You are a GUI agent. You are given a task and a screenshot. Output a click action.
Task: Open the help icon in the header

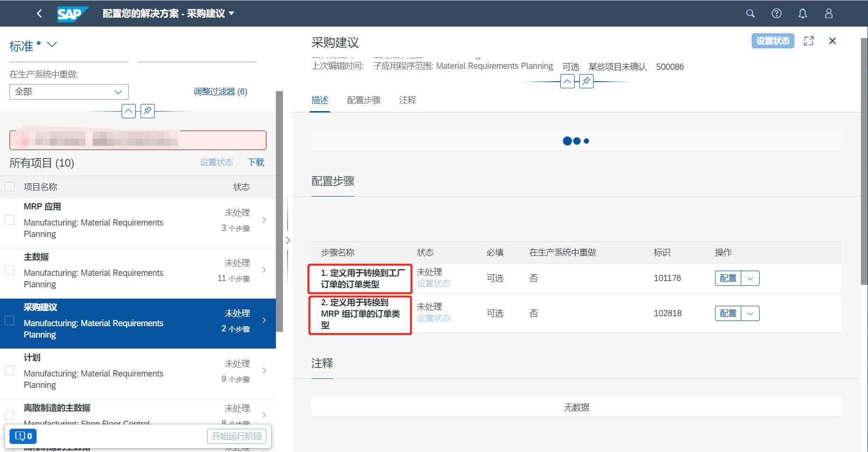tap(776, 13)
